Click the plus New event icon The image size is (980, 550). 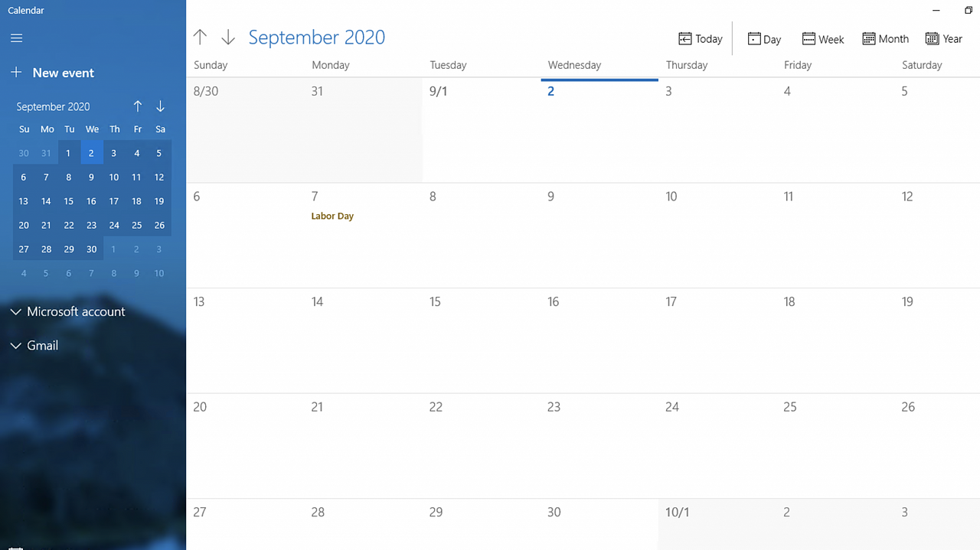(16, 73)
